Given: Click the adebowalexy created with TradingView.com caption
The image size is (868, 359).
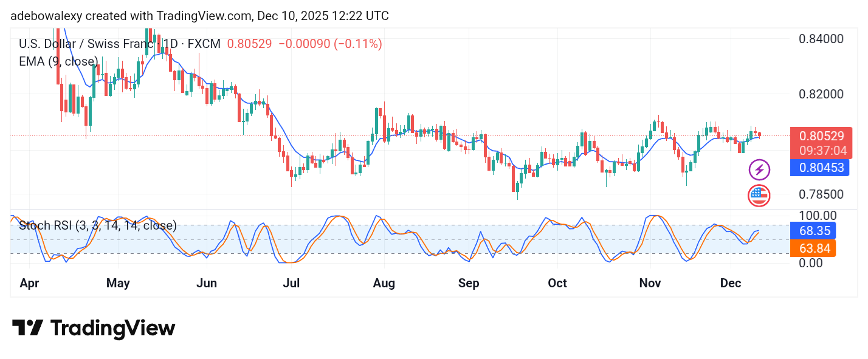Looking at the screenshot, I should point(199,16).
